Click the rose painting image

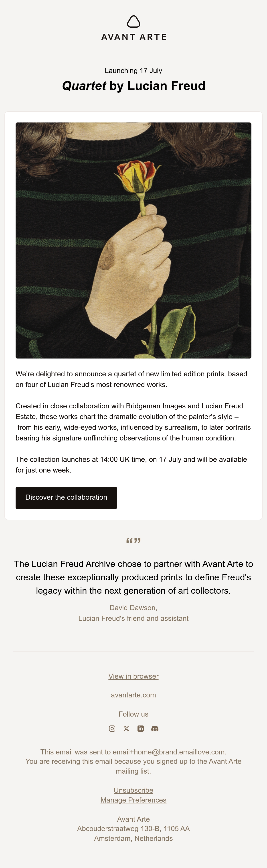tap(133, 240)
